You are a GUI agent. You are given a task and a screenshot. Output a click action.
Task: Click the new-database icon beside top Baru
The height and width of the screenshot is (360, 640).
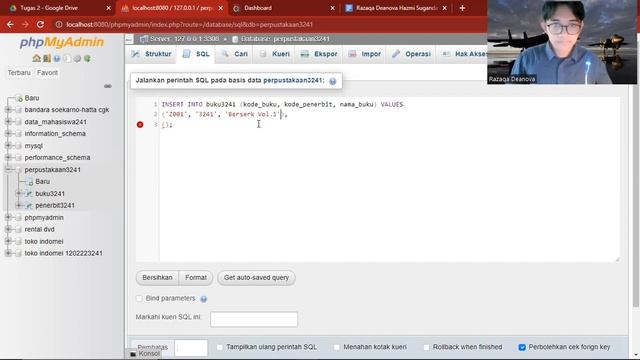pos(19,98)
